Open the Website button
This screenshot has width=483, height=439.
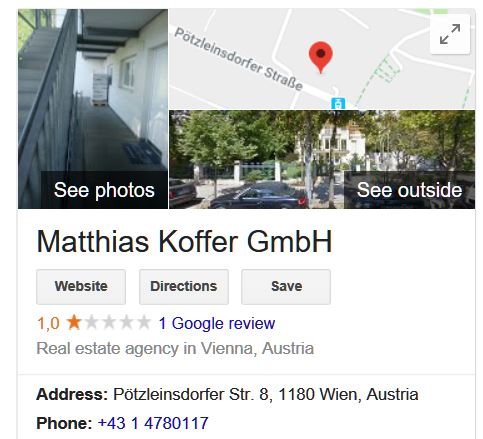pos(81,287)
